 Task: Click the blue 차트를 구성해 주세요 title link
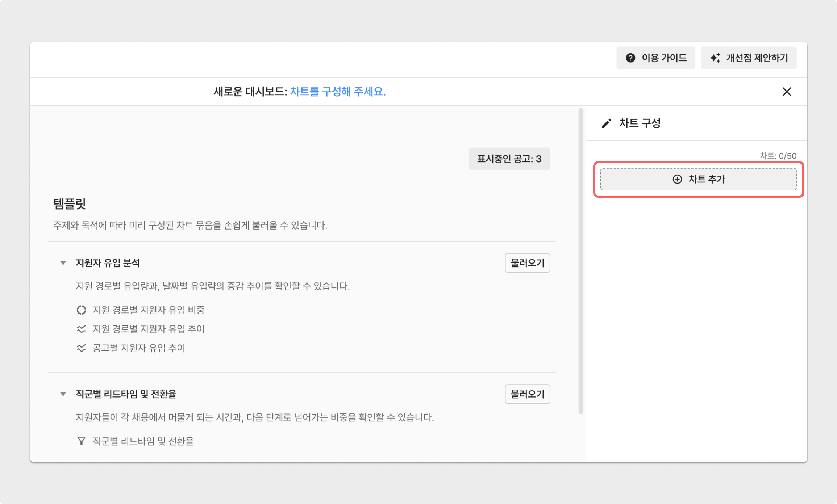point(338,92)
